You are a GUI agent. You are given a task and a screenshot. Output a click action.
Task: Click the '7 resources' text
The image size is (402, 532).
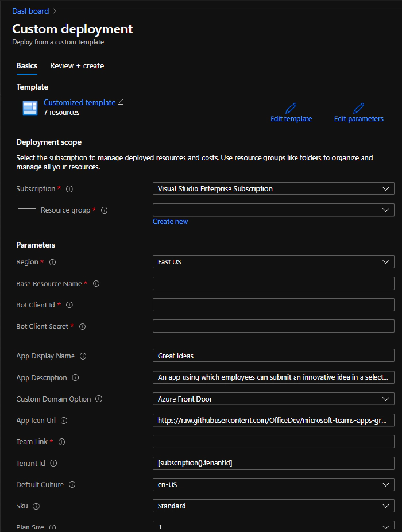pyautogui.click(x=61, y=112)
